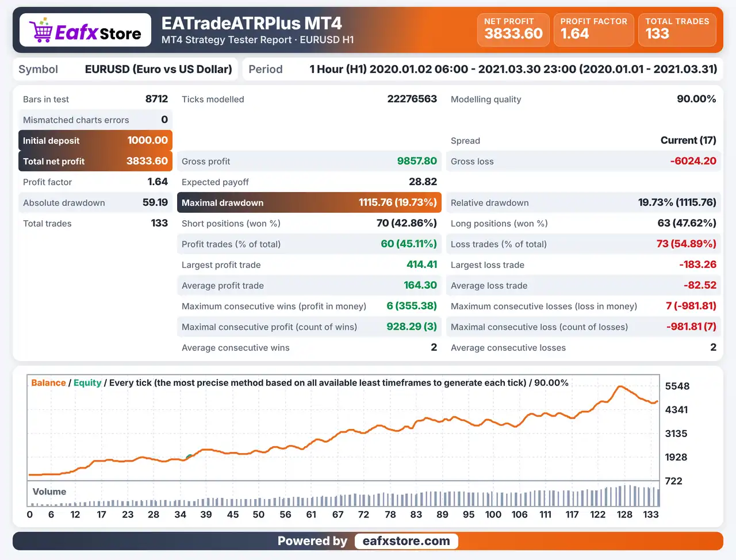Click the eafxstore.com link in footer
736x560 pixels.
pos(406,541)
